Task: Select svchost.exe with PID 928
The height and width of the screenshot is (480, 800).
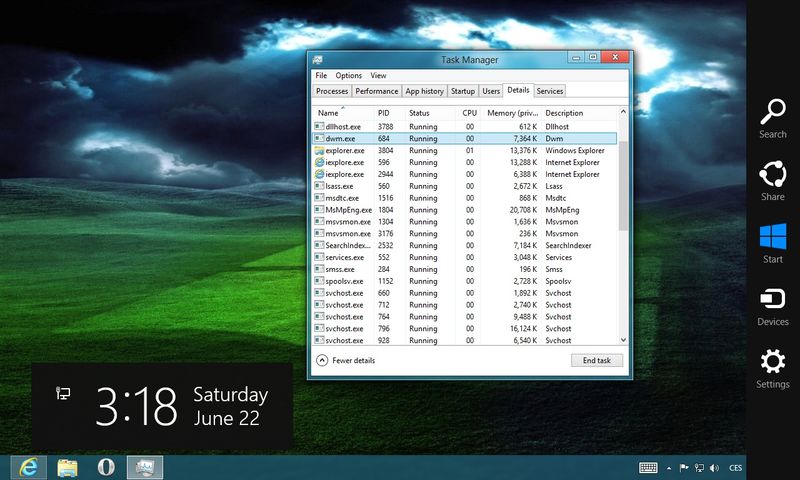Action: point(464,340)
